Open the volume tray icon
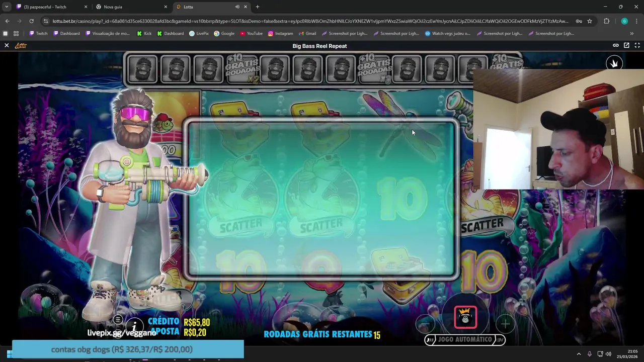 [608, 354]
